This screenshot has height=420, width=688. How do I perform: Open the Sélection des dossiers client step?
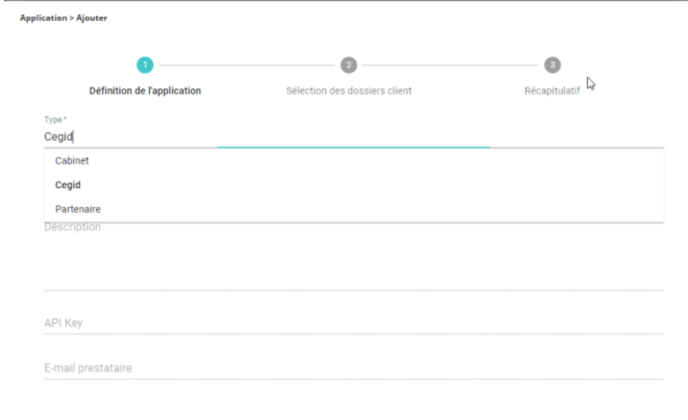coord(349,91)
